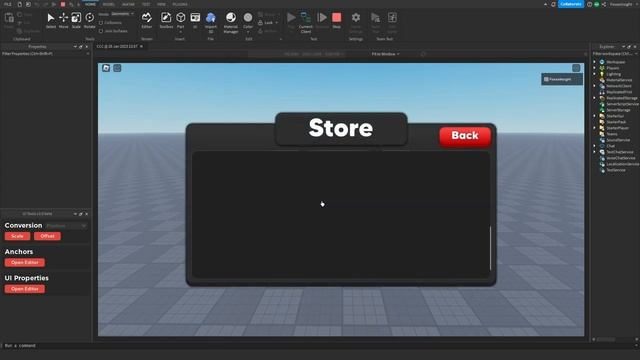
Task: Click the Resume playback button
Action: [322, 18]
